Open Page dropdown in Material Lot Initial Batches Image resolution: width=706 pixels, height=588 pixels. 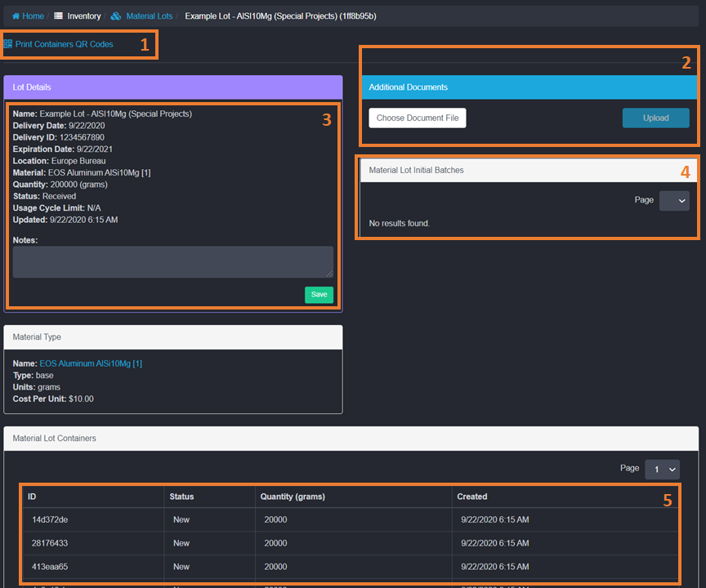[x=674, y=201]
